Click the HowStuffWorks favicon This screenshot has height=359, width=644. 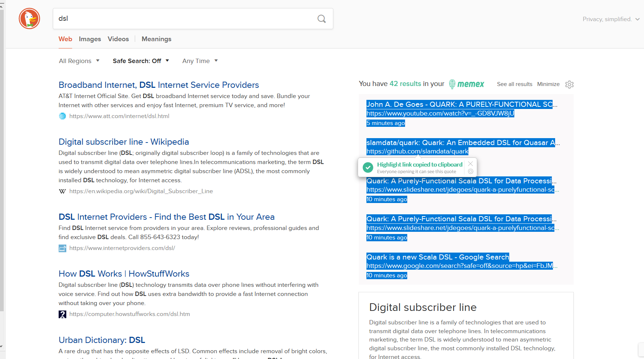(62, 314)
